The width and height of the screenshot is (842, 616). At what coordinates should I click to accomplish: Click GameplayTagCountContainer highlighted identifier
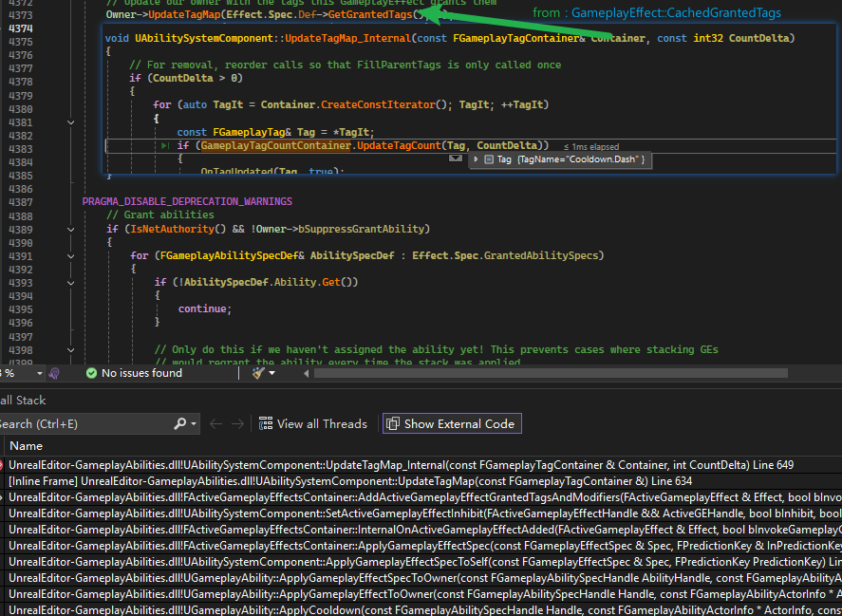click(x=275, y=145)
